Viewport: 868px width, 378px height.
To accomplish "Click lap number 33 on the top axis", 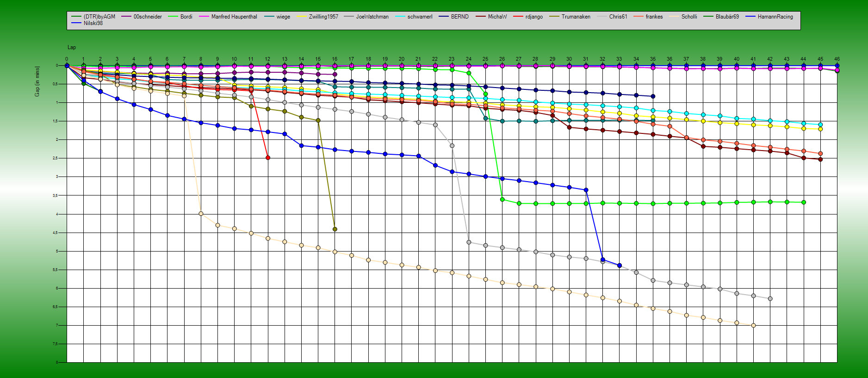I will [x=619, y=59].
